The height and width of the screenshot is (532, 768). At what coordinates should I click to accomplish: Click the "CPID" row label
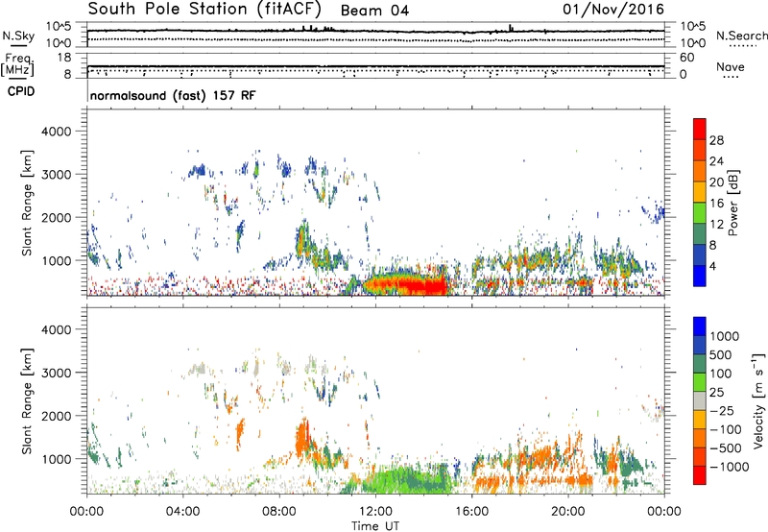(x=21, y=91)
